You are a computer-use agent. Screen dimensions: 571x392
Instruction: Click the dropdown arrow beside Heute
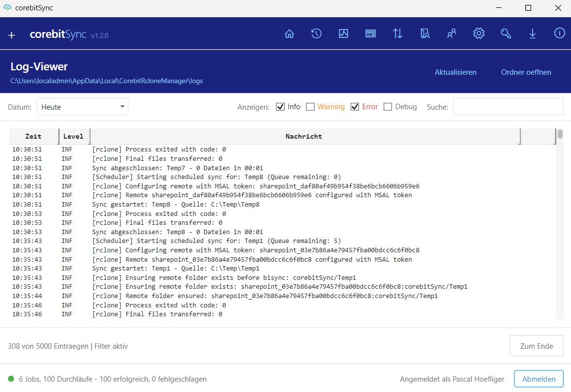[121, 106]
